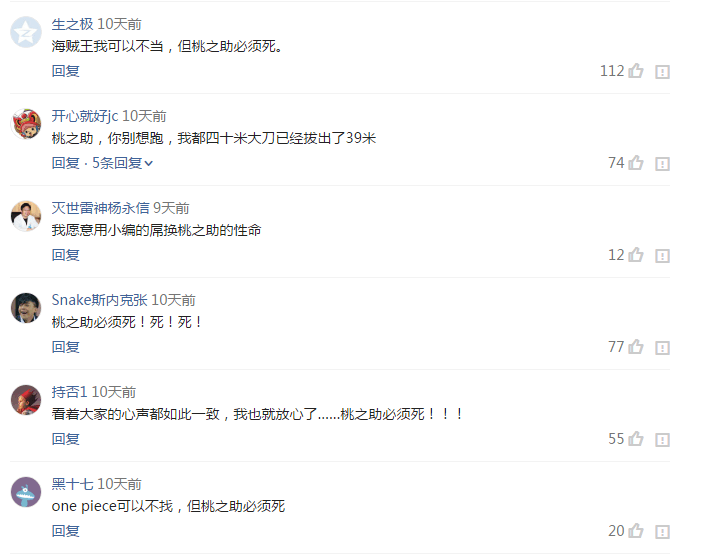The height and width of the screenshot is (558, 723).
Task: Report the comment by Snake斯内克张
Action: click(x=662, y=347)
